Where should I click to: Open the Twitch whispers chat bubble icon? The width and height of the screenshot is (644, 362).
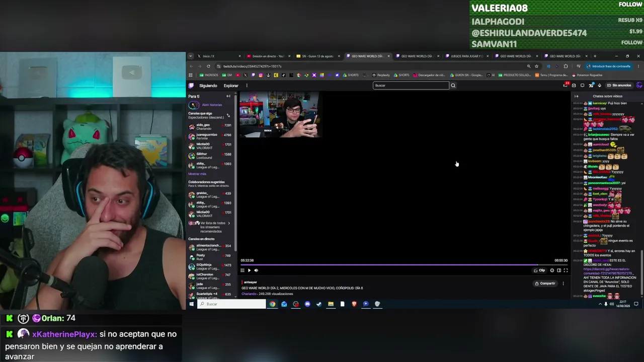(x=583, y=85)
